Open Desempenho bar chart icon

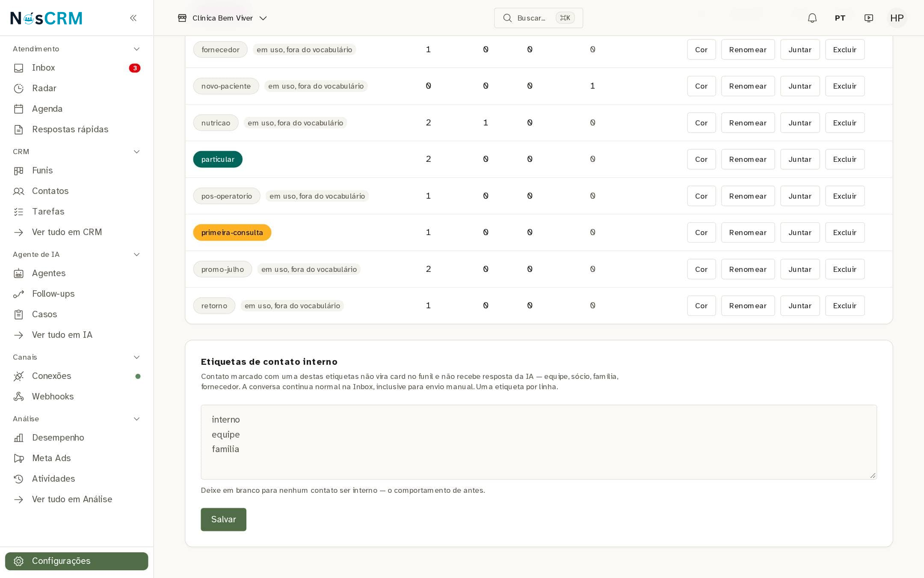click(x=18, y=438)
